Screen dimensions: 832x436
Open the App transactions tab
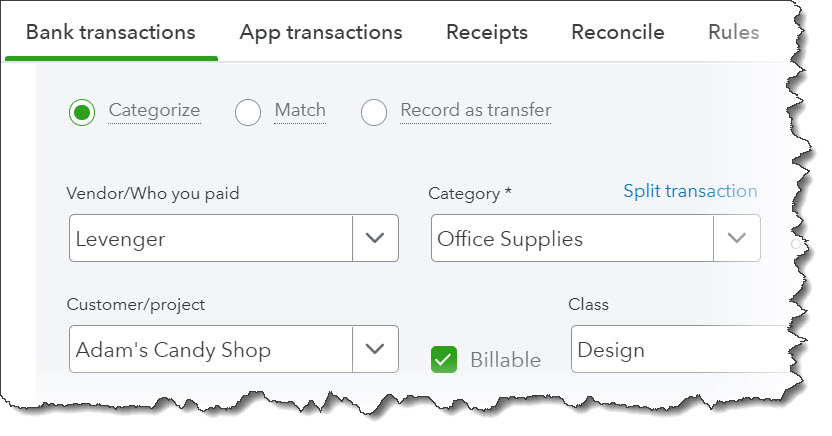pyautogui.click(x=321, y=32)
